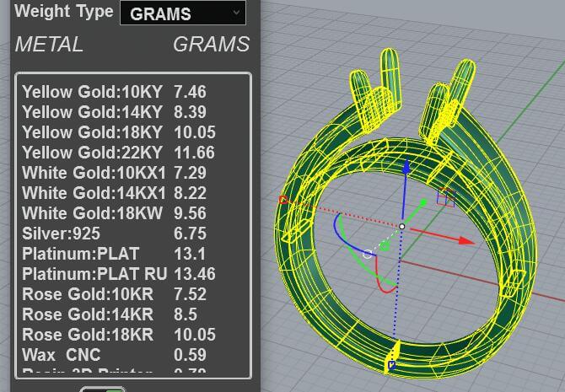Viewport: 565px width, 392px height.
Task: Click the red square handle left of ring
Action: click(x=283, y=200)
